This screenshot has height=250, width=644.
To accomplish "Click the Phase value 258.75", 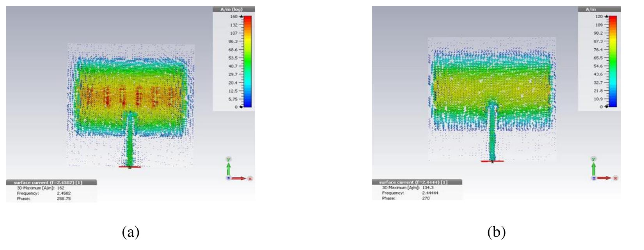I will (64, 199).
